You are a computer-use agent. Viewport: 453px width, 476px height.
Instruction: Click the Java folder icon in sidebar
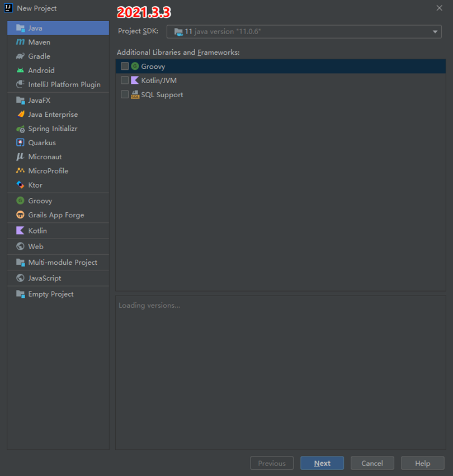(20, 28)
